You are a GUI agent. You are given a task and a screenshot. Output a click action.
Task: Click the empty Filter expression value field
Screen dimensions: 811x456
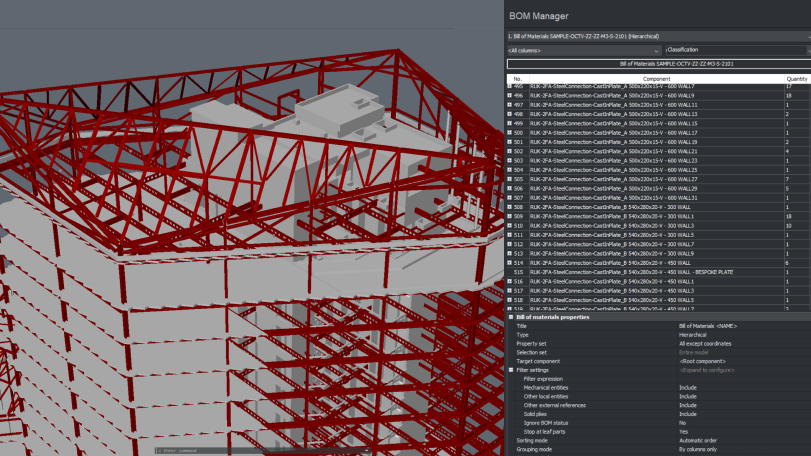(x=744, y=379)
